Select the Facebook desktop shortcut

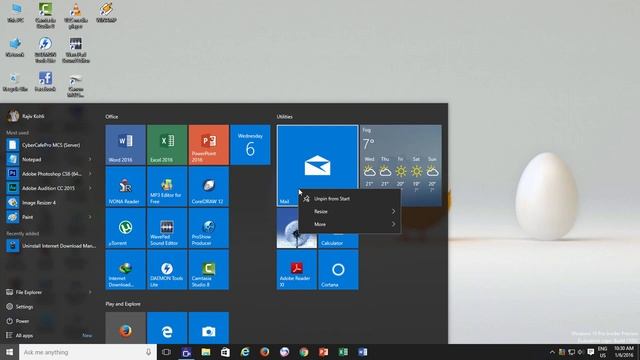coord(45,81)
